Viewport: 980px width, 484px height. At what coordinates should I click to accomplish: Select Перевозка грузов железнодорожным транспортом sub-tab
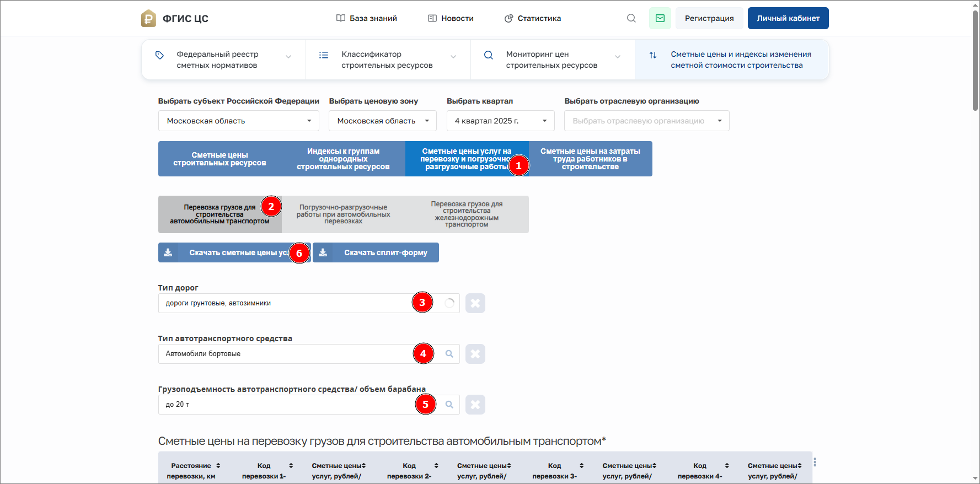click(467, 214)
